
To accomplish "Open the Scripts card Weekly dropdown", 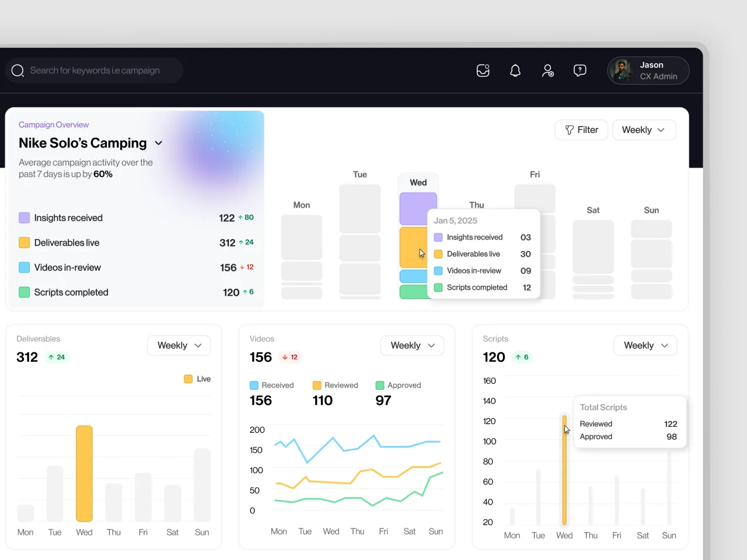I will [645, 345].
